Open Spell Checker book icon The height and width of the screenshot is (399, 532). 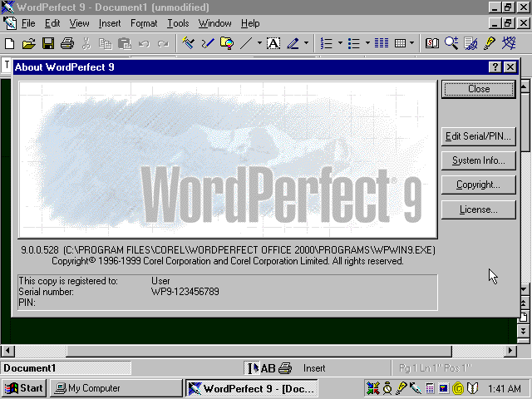(x=432, y=43)
